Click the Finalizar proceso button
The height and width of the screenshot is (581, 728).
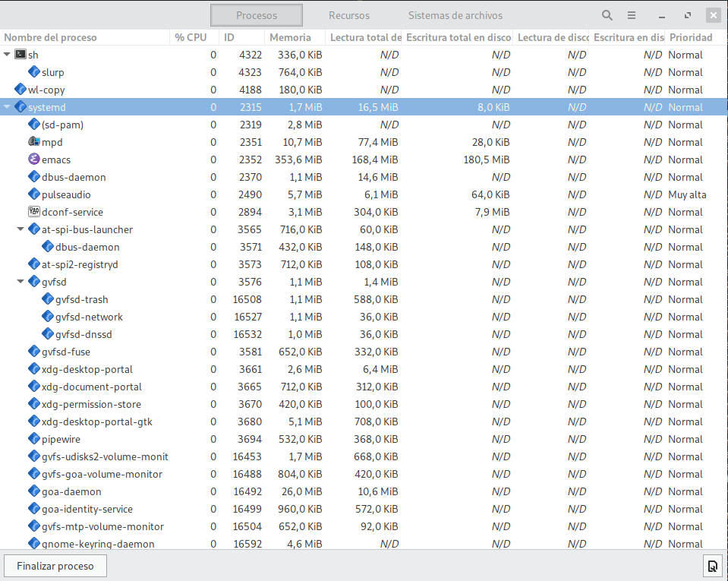[x=55, y=566]
